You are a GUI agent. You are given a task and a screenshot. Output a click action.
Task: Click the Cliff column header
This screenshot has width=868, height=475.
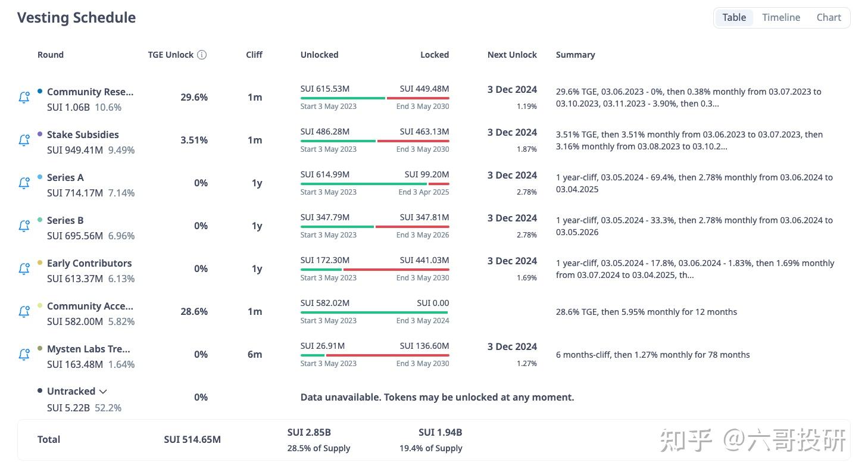(254, 55)
